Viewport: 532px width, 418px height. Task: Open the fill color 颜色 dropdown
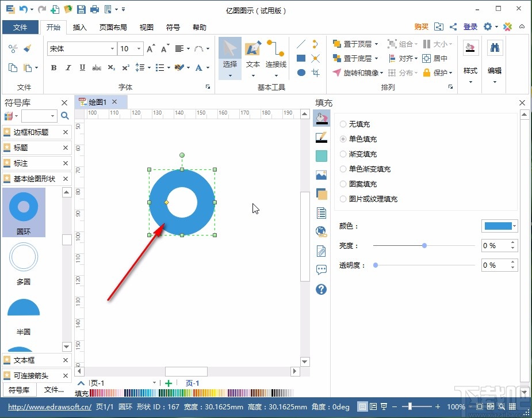point(514,226)
